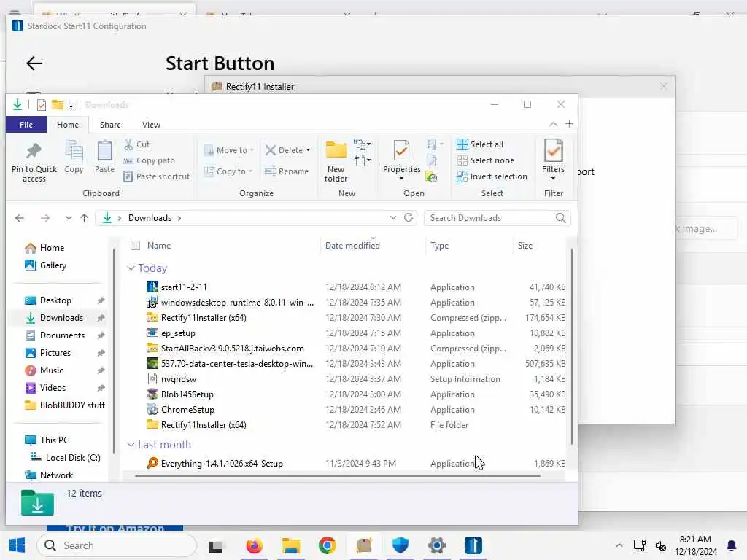Select the Everything-1.4.1.1026.x64-Setup file
747x560 pixels.
[222, 463]
